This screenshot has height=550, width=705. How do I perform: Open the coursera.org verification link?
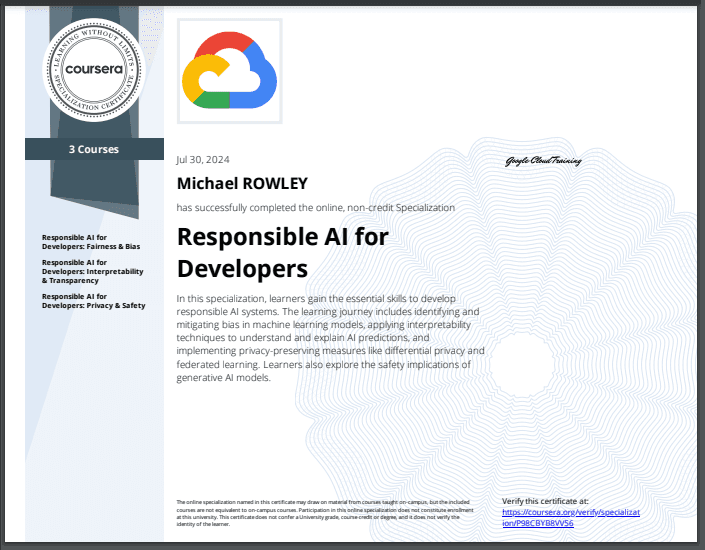[x=571, y=518]
